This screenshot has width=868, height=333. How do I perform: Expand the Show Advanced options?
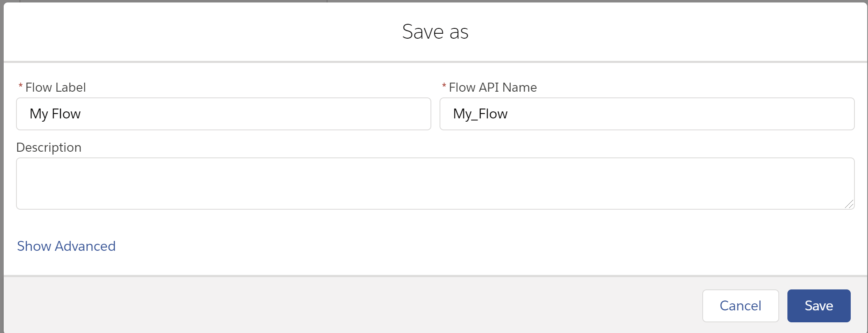[x=66, y=246]
